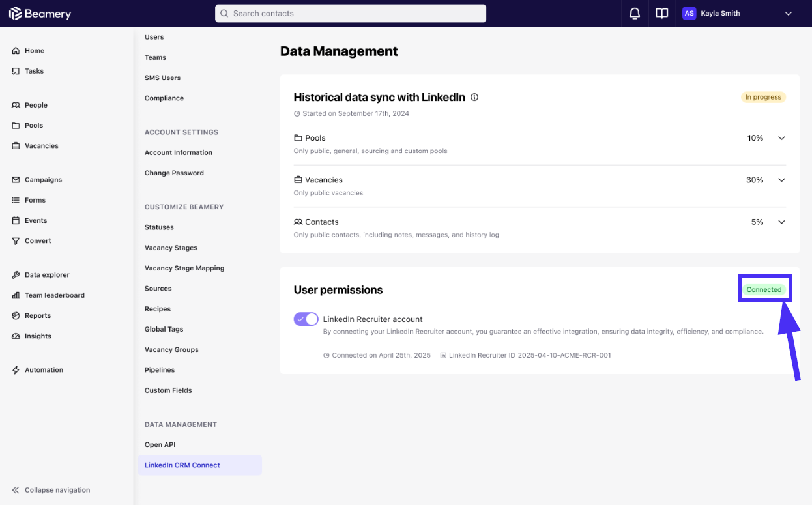The width and height of the screenshot is (812, 505).
Task: Click the AS user avatar
Action: pyautogui.click(x=689, y=14)
